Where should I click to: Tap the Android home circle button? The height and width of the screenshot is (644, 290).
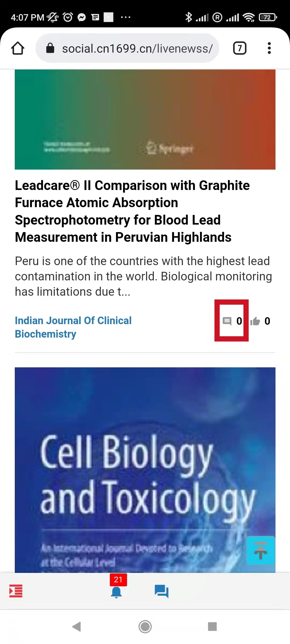(x=145, y=627)
